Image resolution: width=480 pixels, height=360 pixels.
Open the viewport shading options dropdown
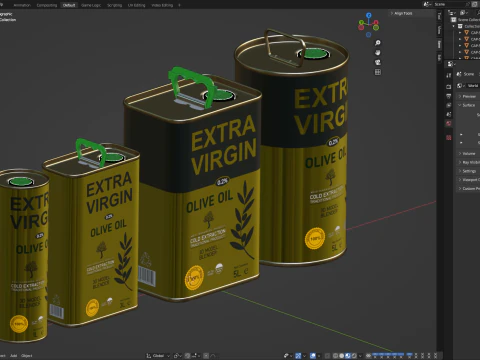360,356
